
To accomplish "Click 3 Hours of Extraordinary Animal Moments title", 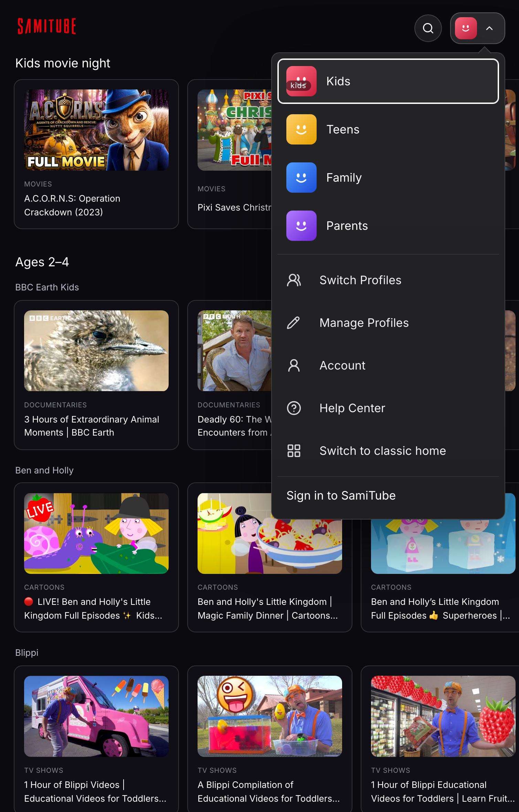I will pos(92,426).
